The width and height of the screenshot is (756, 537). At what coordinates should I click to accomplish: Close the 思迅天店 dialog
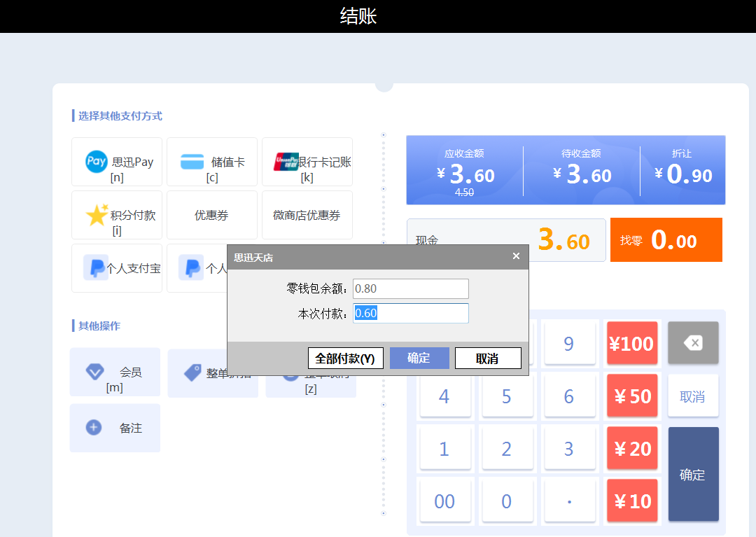coord(516,256)
